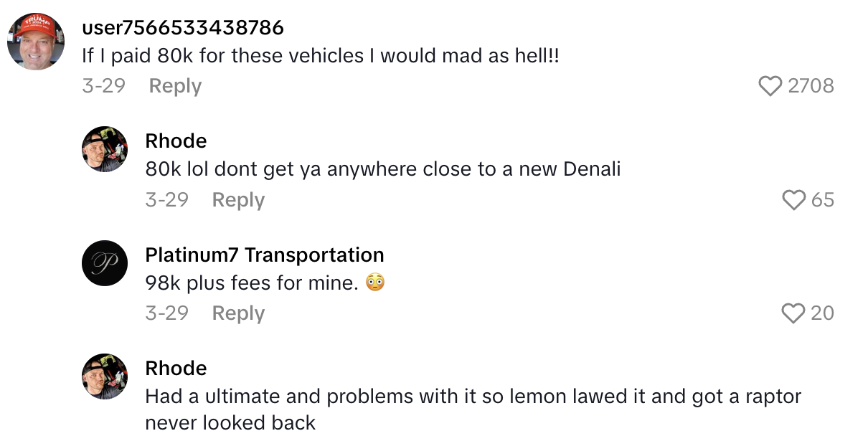
Task: Click the date 3-29 on the top comment
Action: click(x=104, y=86)
